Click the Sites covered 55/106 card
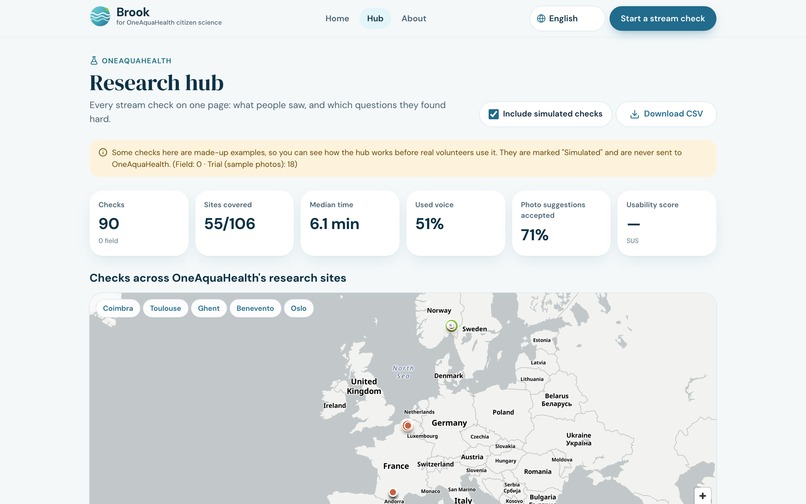 coord(244,223)
